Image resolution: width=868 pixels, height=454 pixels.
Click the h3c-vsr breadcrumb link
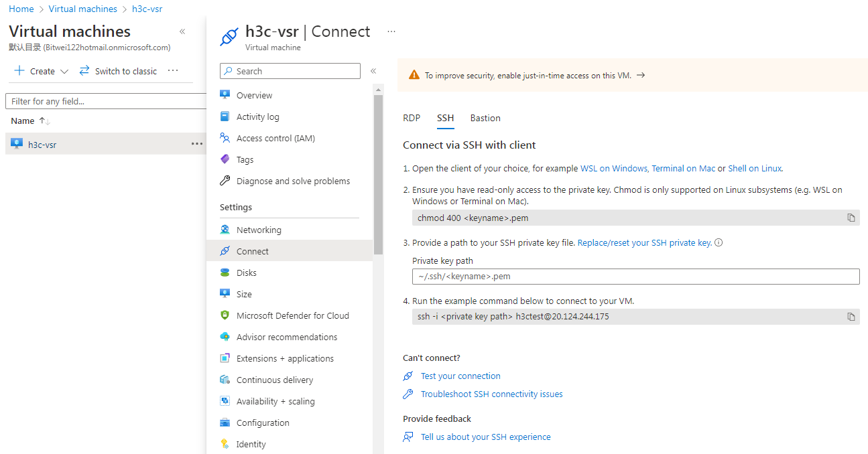147,9
